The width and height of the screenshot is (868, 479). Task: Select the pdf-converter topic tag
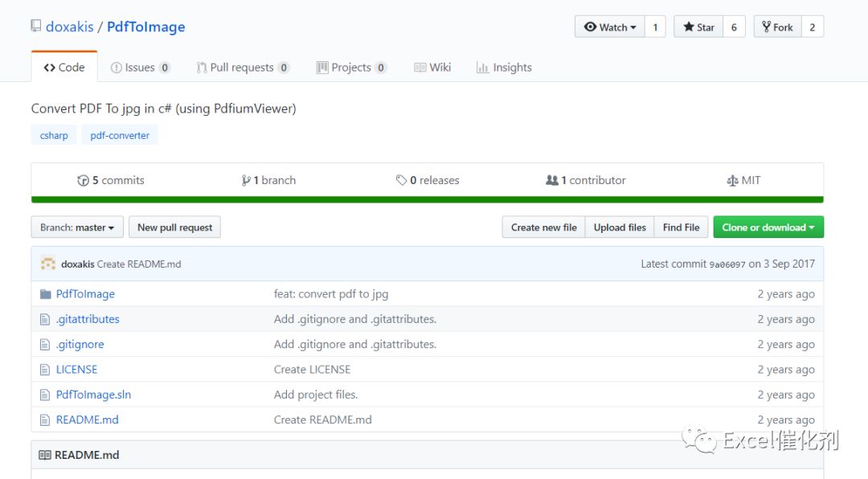click(x=120, y=135)
